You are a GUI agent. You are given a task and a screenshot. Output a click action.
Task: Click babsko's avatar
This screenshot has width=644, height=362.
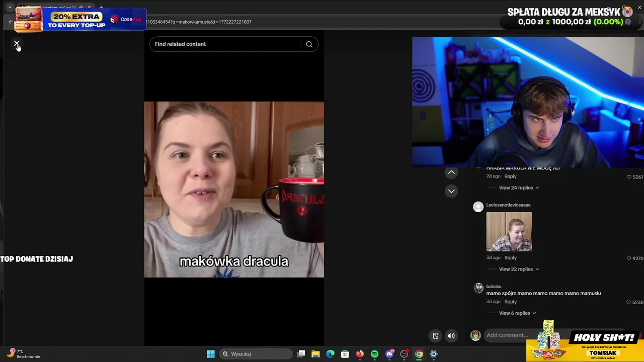478,288
